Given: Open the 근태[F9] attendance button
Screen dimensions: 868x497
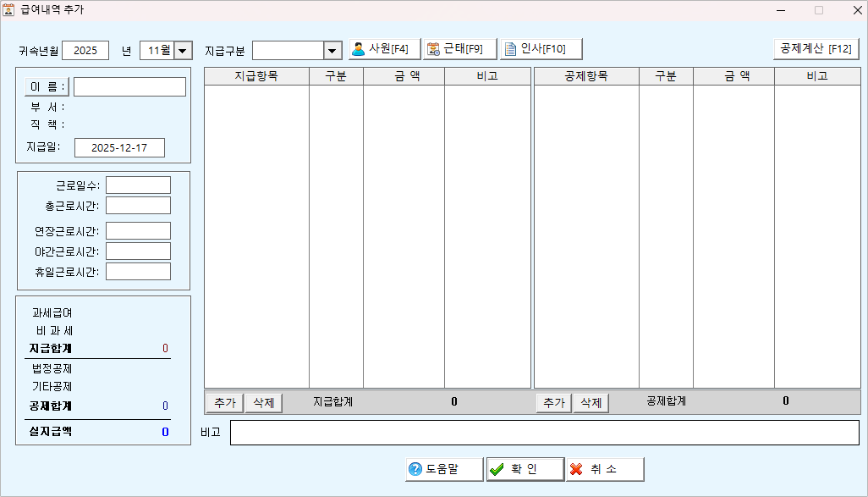Looking at the screenshot, I should coord(460,49).
